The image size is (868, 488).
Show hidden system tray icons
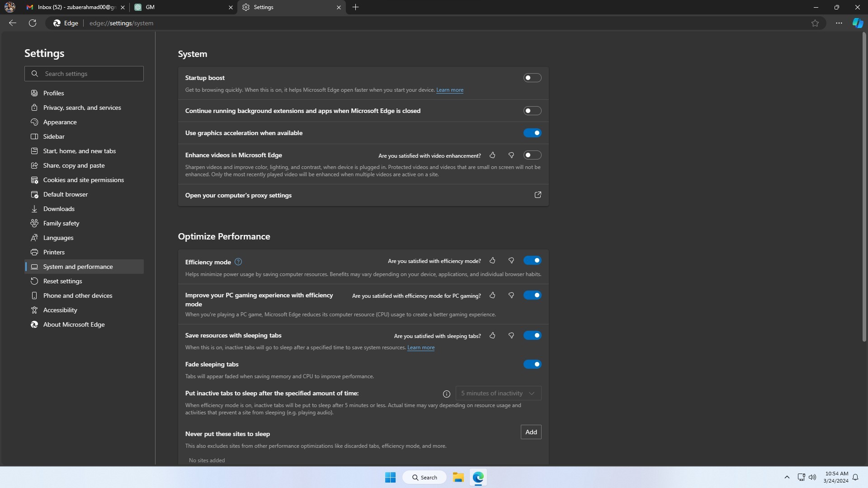[x=787, y=477]
